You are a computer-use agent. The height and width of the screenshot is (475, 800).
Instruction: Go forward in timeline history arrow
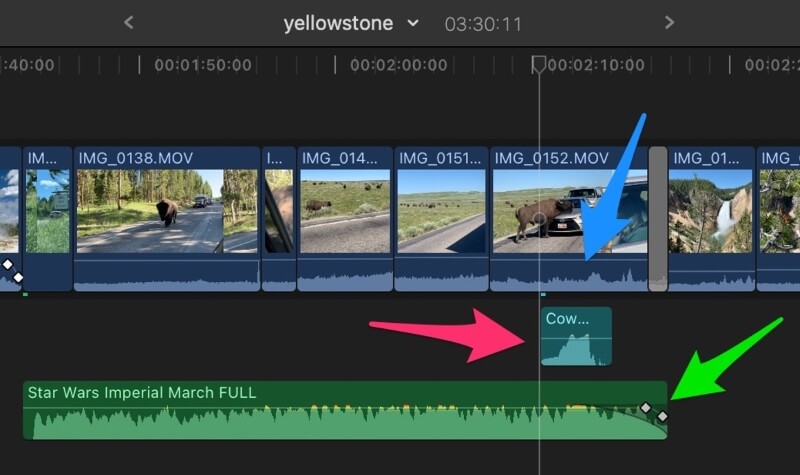669,22
